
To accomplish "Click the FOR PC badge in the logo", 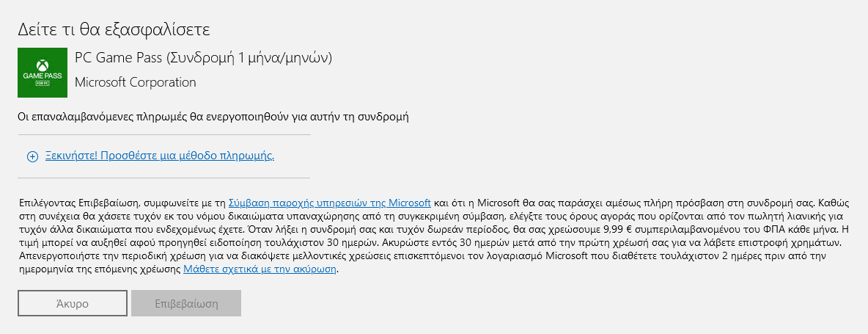I will click(x=43, y=83).
